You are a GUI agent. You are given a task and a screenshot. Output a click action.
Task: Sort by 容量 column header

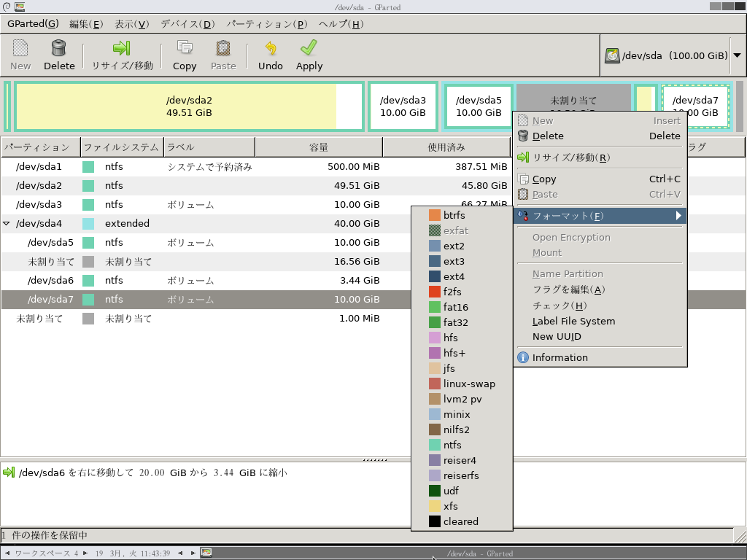point(319,147)
